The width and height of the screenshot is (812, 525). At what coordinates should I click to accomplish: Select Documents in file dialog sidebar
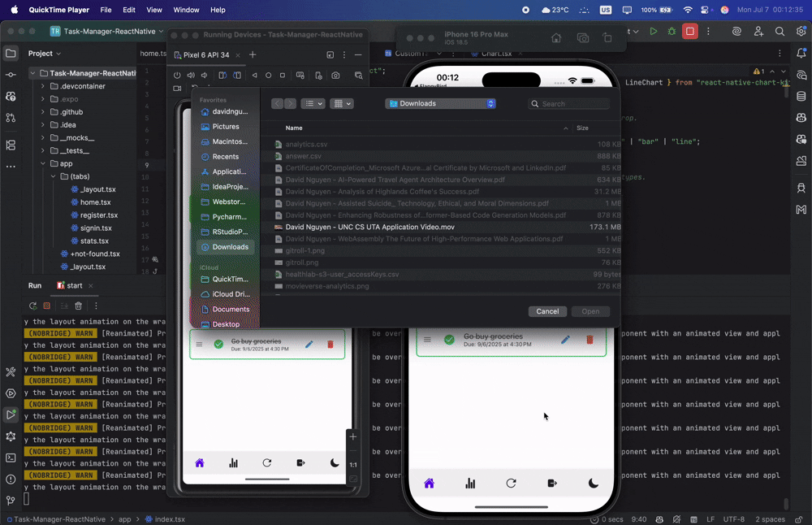(x=225, y=310)
